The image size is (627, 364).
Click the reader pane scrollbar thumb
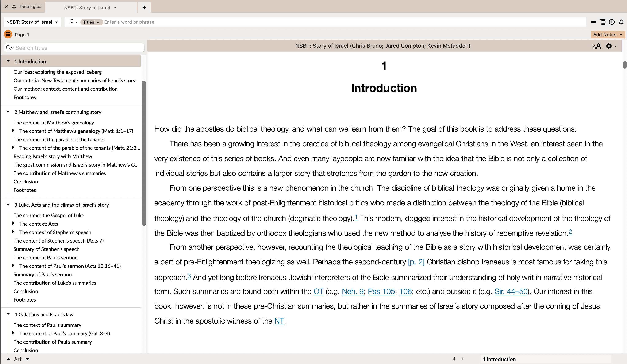click(x=624, y=65)
